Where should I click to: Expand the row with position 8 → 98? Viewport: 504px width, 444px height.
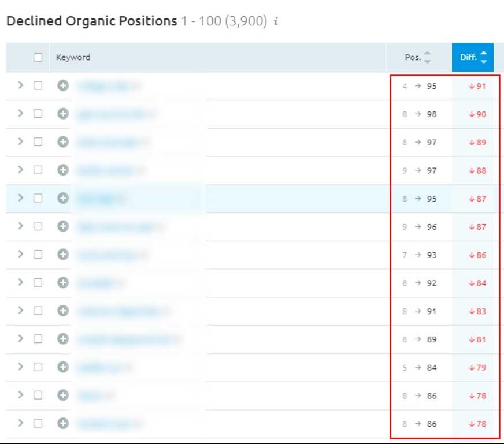coord(21,113)
